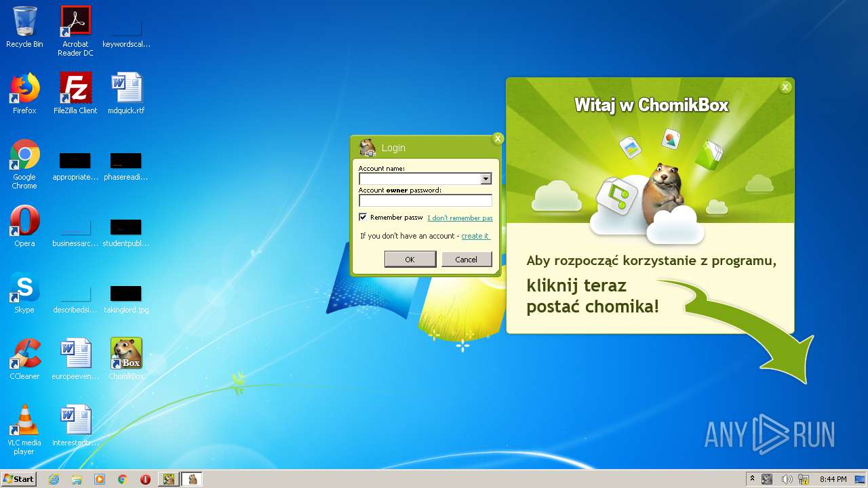Open media player taskbar icon

[x=100, y=479]
